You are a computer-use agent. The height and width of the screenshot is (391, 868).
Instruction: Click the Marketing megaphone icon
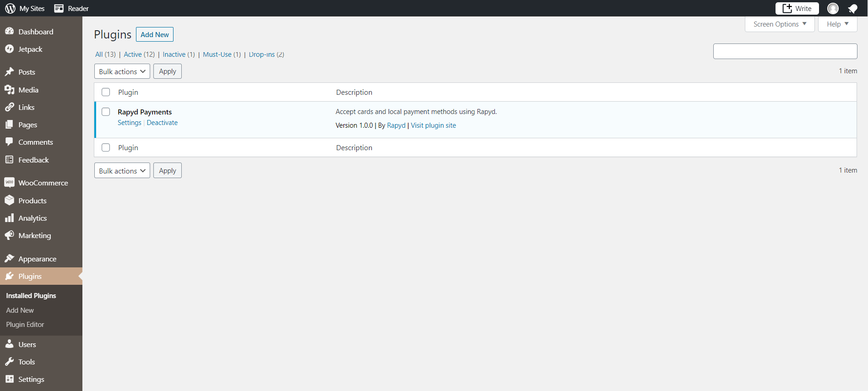coord(10,235)
